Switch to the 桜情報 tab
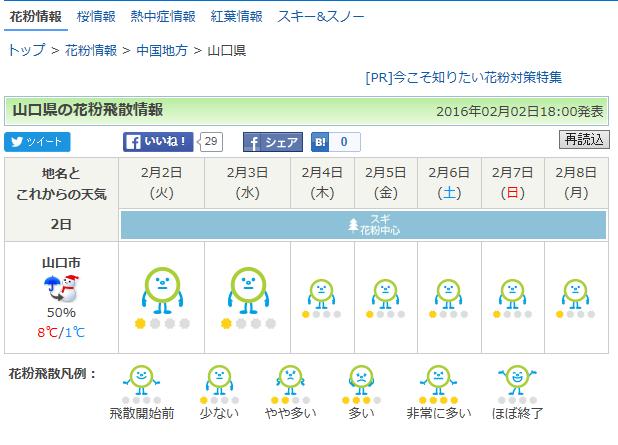Image resolution: width=618 pixels, height=445 pixels. 96,17
